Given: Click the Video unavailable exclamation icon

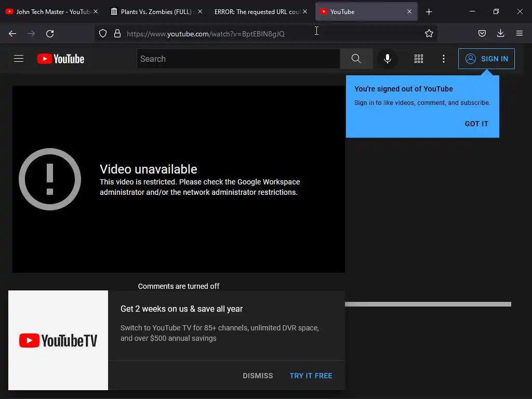Looking at the screenshot, I should pos(50,179).
